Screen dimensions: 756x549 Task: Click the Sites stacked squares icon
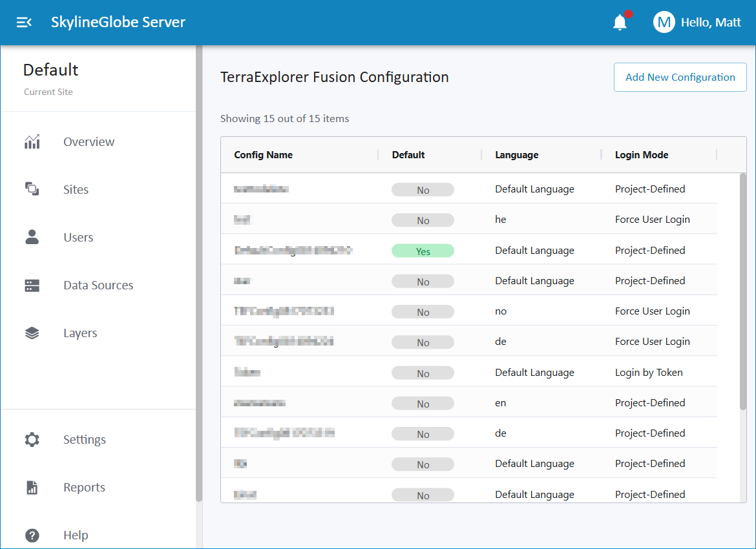click(32, 189)
